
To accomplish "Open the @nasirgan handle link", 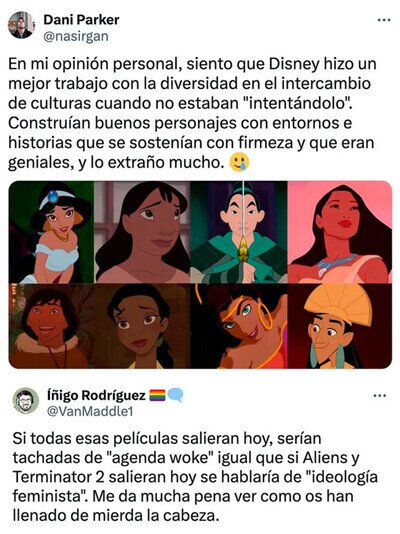I will click(76, 36).
